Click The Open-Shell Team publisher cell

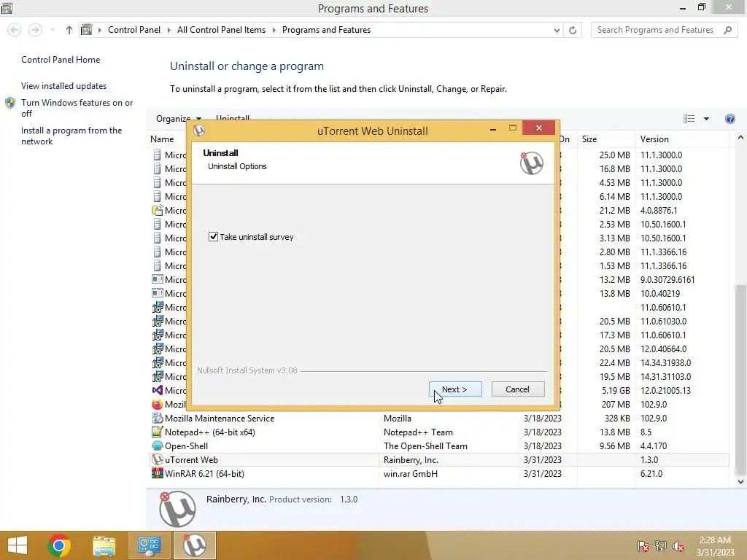[x=425, y=446]
